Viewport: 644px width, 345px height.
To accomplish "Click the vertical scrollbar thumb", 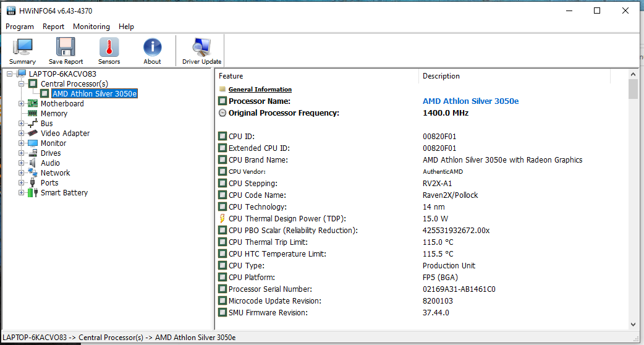I will coord(633,89).
